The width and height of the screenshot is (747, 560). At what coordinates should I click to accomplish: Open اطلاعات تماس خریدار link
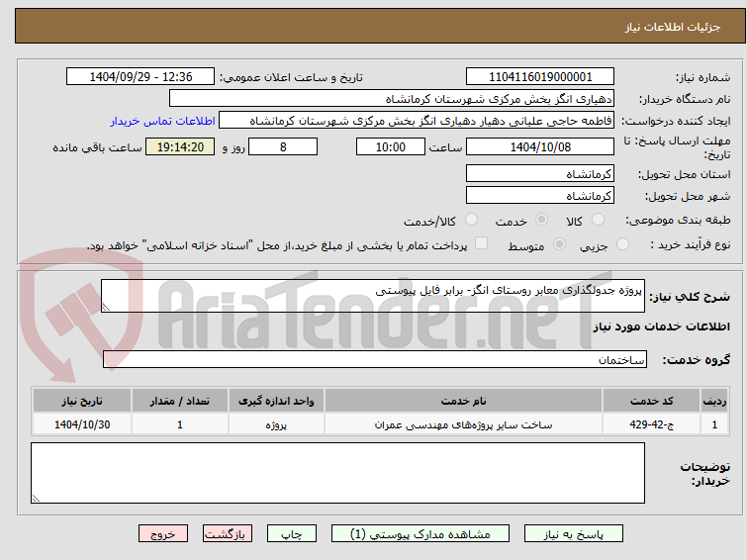tap(163, 121)
